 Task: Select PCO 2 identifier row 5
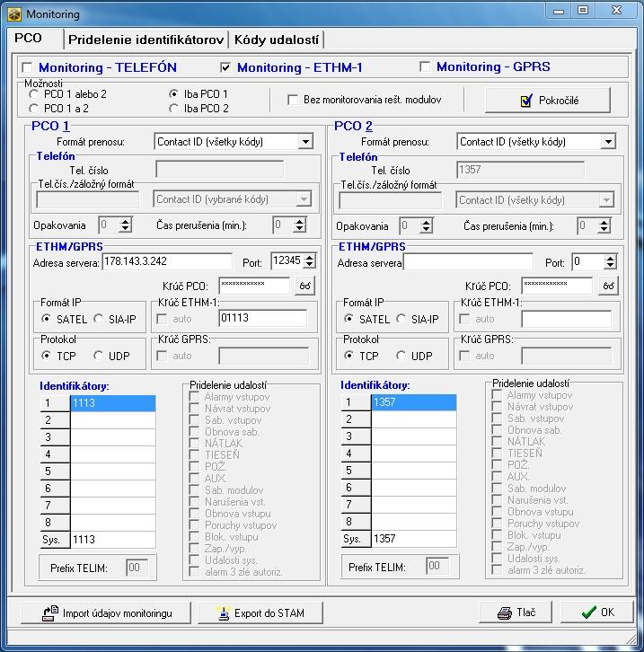(x=414, y=471)
